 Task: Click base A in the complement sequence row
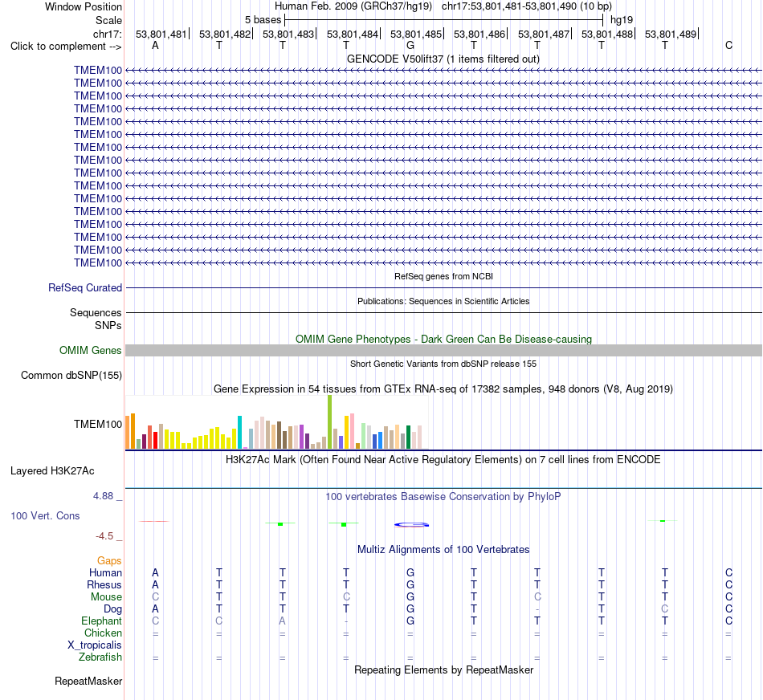[x=155, y=46]
